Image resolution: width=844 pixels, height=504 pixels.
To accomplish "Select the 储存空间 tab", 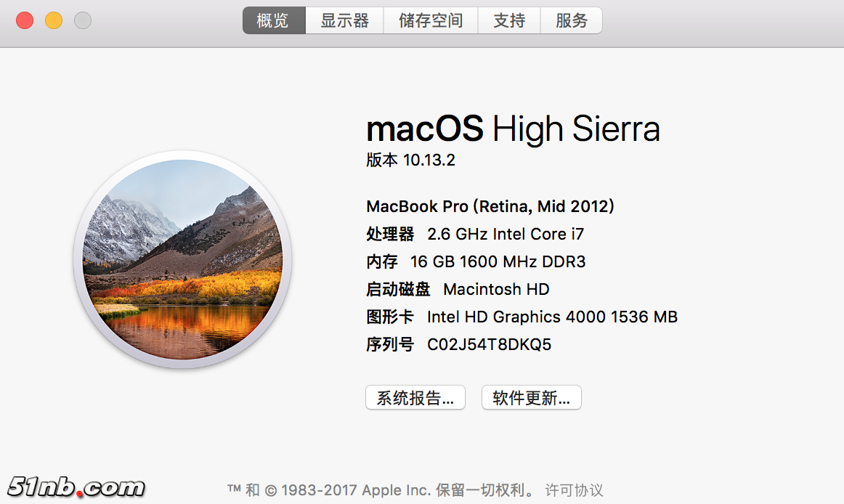I will coord(431,21).
